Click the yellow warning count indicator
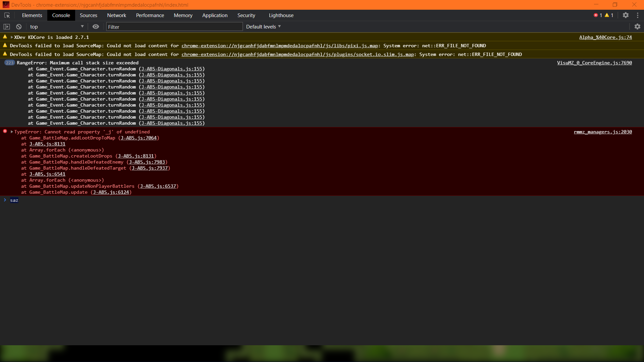 click(609, 15)
